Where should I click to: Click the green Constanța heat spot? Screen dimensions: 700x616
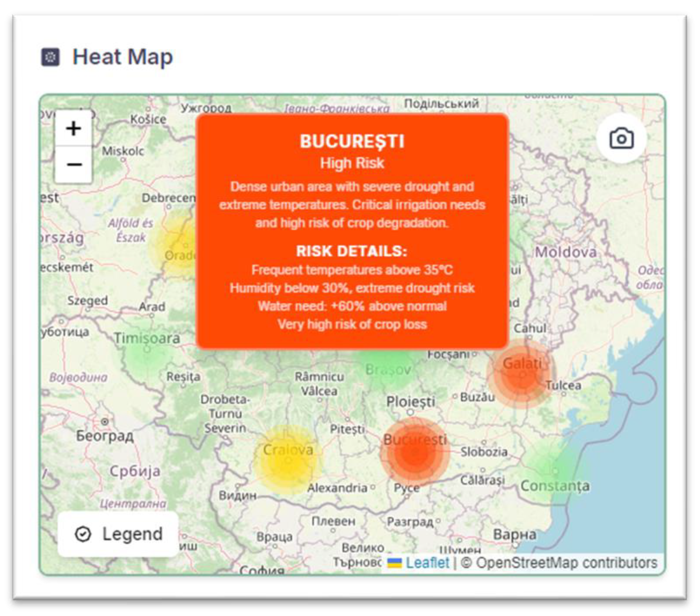coord(555,471)
